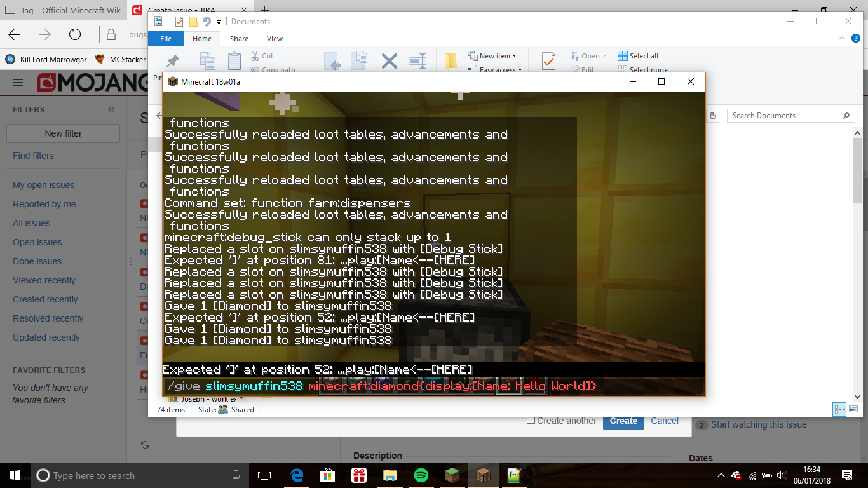Open the Done issues filter
Screen dimensions: 868x488
37,261
